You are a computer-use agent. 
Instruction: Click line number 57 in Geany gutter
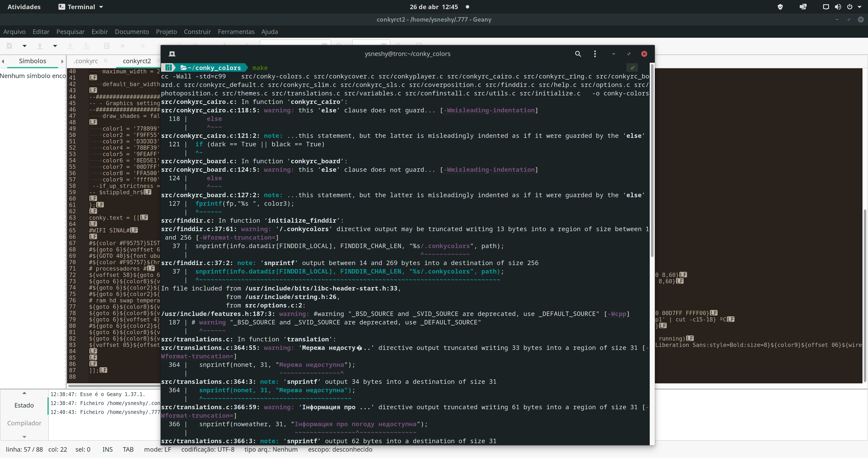pyautogui.click(x=72, y=179)
